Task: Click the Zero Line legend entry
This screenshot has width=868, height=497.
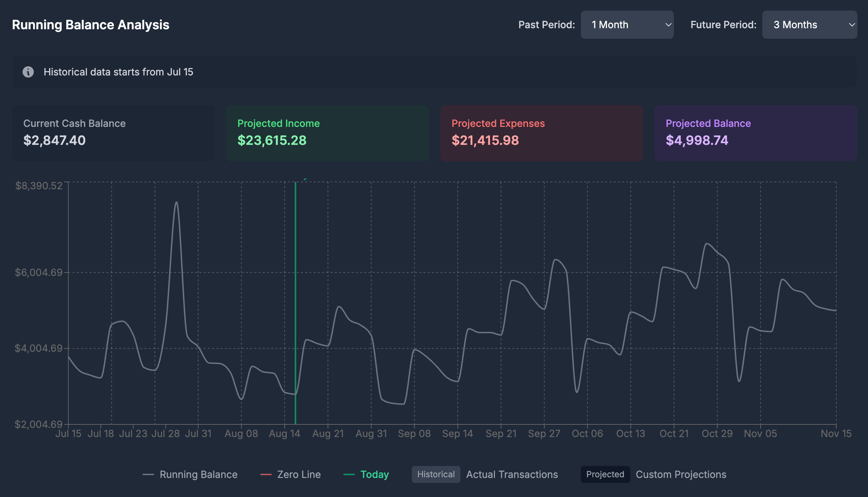Action: 291,474
